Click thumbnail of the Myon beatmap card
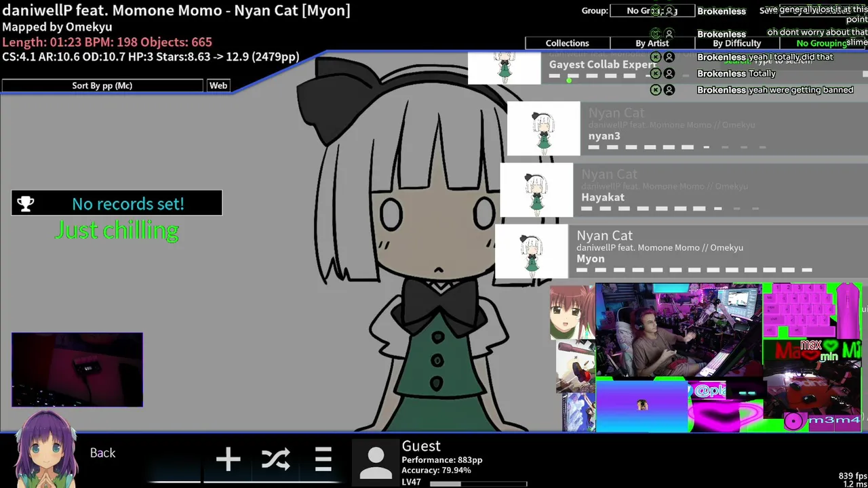This screenshot has width=868, height=488. (532, 251)
